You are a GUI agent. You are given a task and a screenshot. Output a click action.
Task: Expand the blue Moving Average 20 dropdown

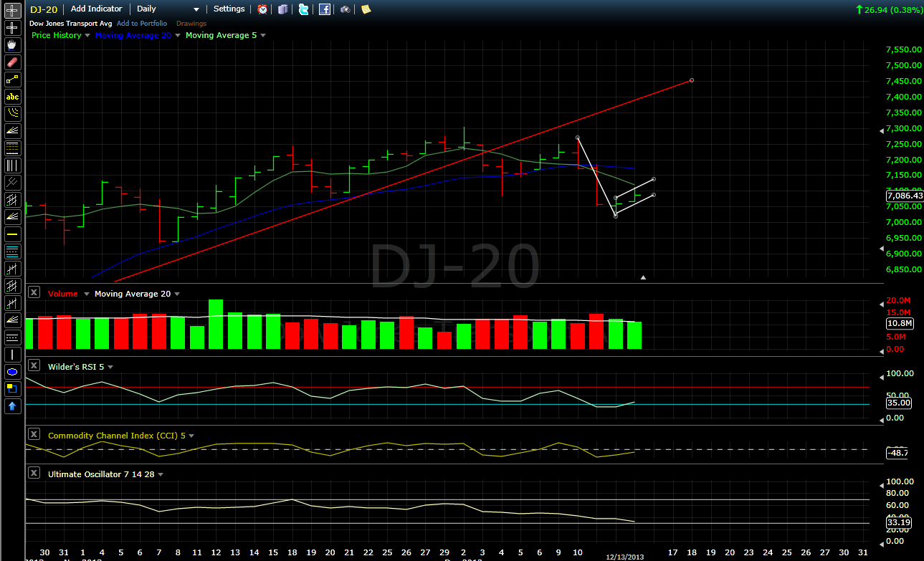(178, 35)
